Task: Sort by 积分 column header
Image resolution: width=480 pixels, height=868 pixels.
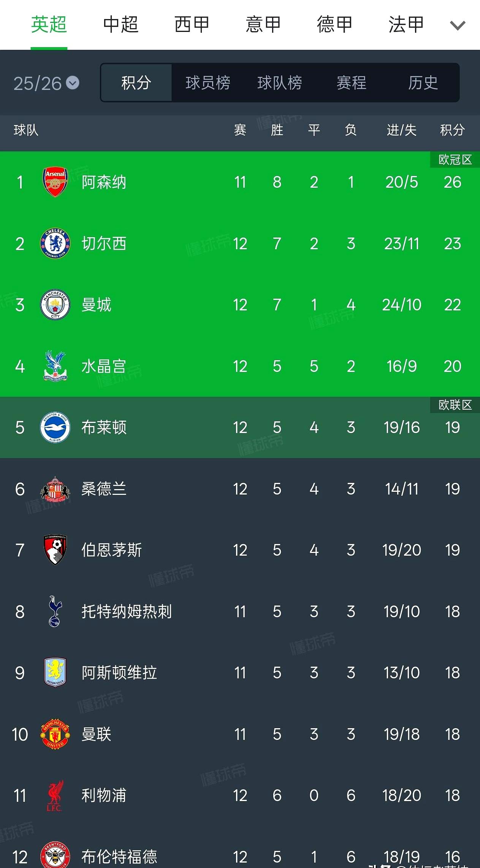Action: click(452, 130)
